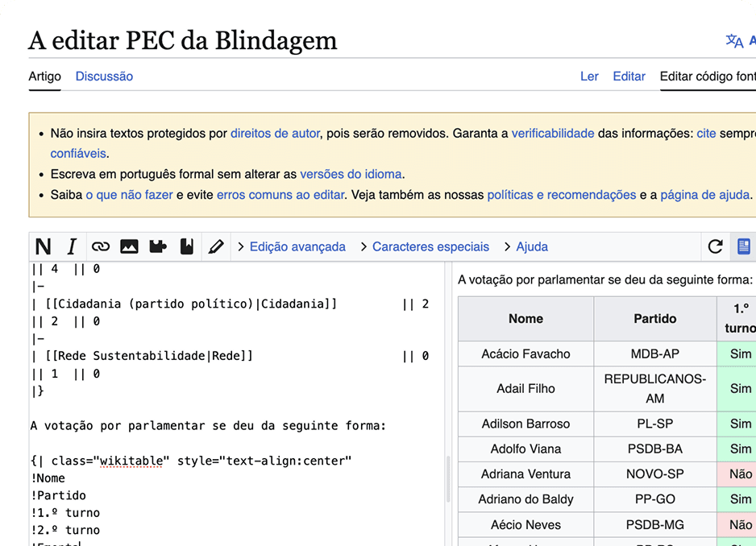756x546 pixels.
Task: Switch to the Artigo tab
Action: (x=45, y=77)
